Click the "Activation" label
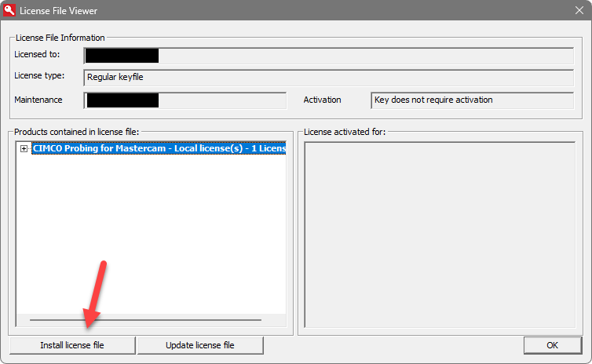592x364 pixels. point(322,100)
